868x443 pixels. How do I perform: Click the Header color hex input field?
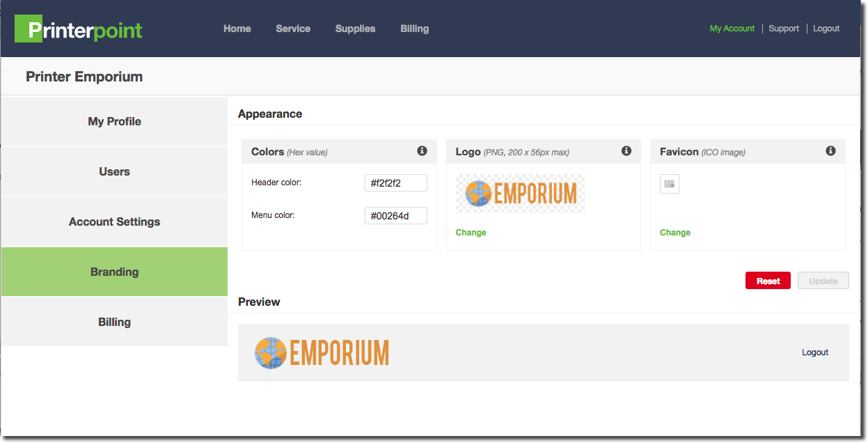[395, 183]
